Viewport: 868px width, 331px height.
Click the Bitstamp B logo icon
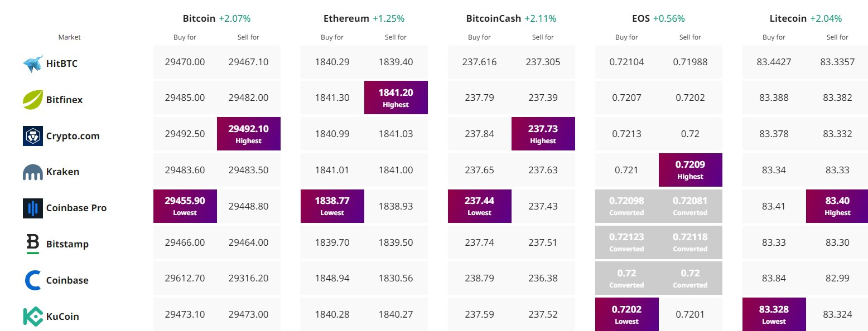pos(33,244)
